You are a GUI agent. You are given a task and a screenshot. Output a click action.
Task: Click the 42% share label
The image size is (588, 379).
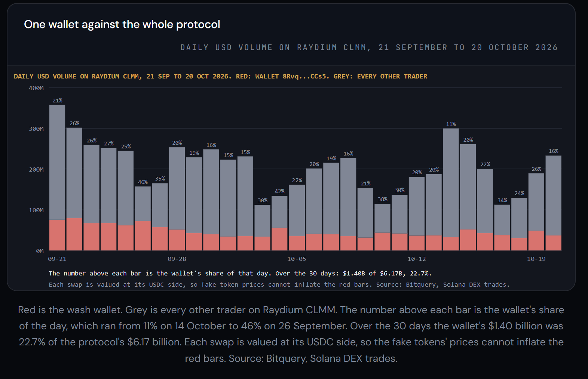tap(279, 191)
